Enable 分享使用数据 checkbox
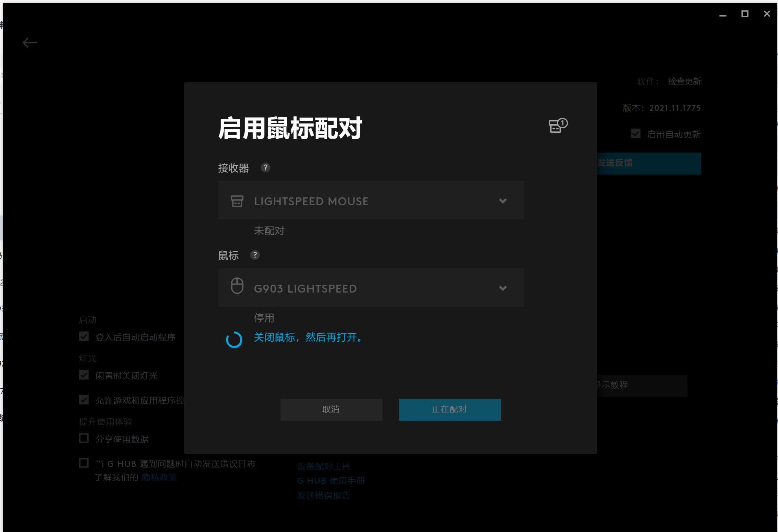The height and width of the screenshot is (532, 778). [84, 438]
